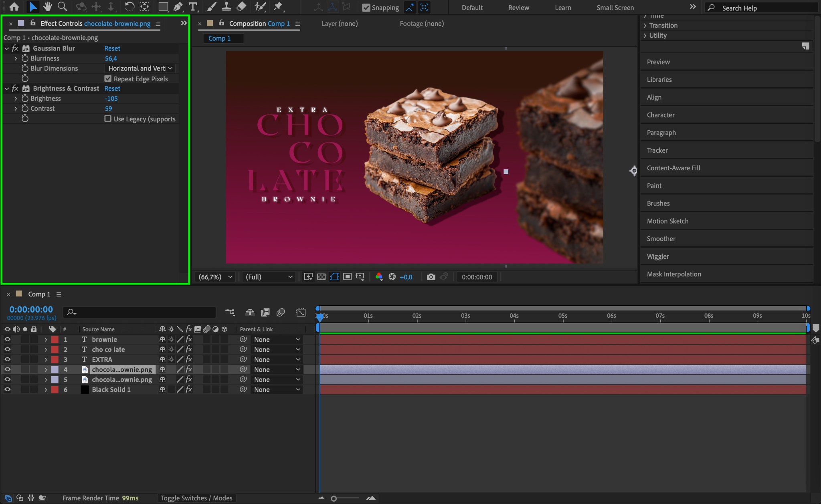Select the Rectangle shape tool
The width and height of the screenshot is (821, 504).
point(163,7)
